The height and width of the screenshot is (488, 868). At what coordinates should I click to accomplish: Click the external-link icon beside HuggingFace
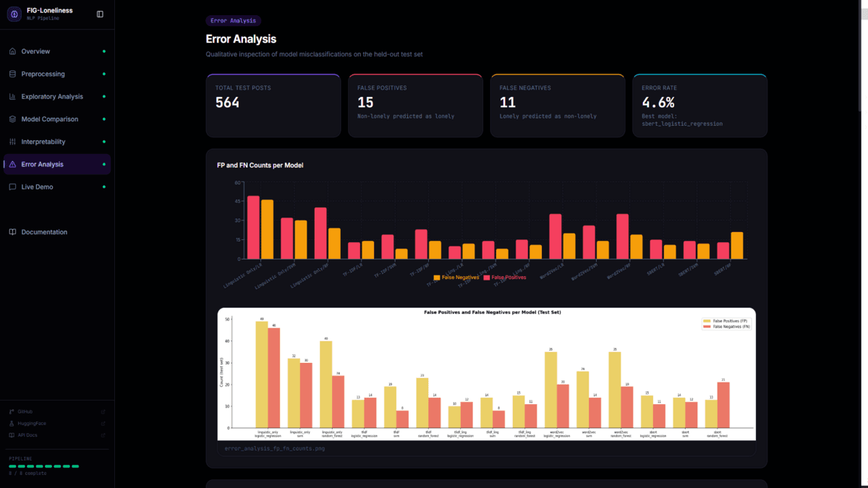coord(103,424)
